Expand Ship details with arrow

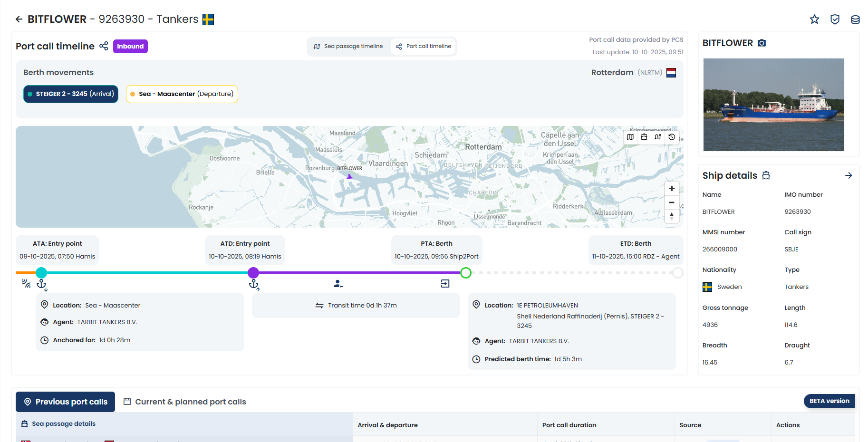click(x=849, y=175)
